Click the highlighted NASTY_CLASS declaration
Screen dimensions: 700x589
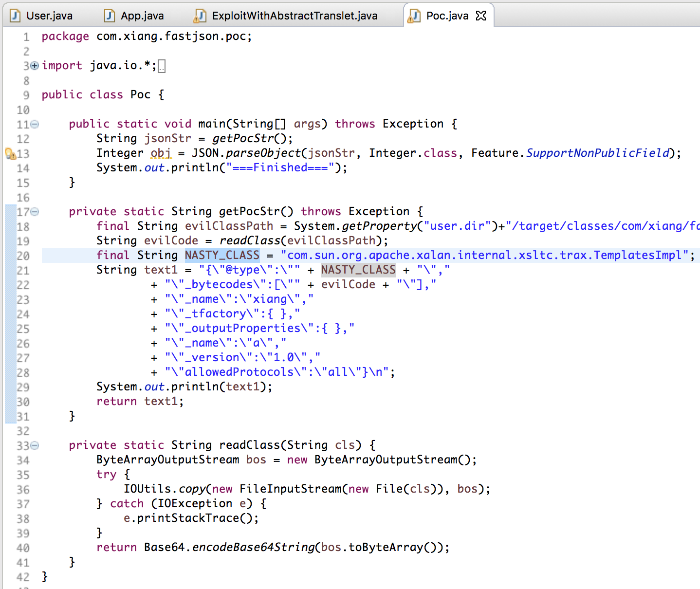click(x=222, y=255)
